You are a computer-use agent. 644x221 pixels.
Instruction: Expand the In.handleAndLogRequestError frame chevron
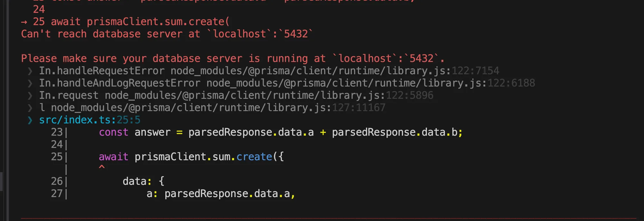tap(30, 83)
